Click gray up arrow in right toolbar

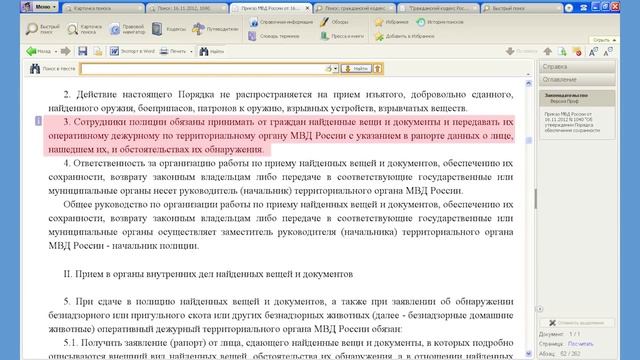tap(548, 51)
